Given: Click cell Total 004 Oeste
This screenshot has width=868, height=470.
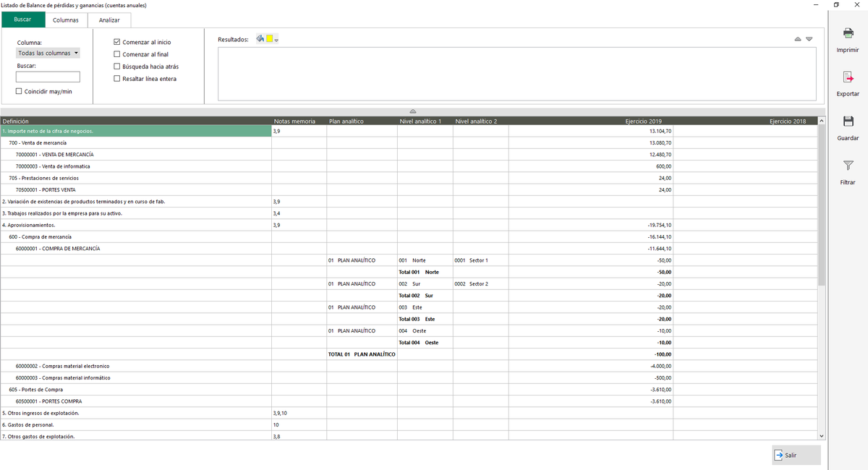Looking at the screenshot, I should [x=425, y=343].
